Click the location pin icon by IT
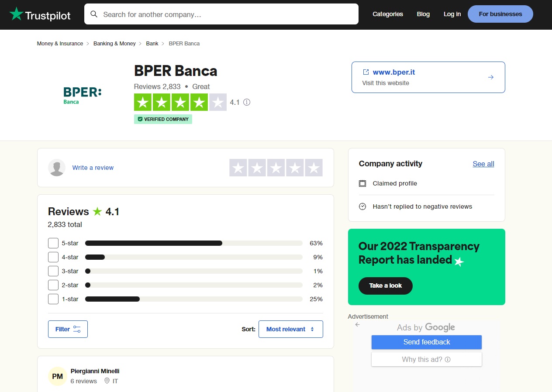Image resolution: width=552 pixels, height=392 pixels. 107,381
